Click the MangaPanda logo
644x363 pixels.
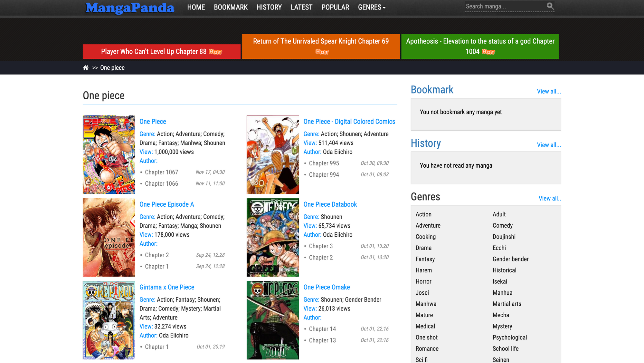coord(130,8)
